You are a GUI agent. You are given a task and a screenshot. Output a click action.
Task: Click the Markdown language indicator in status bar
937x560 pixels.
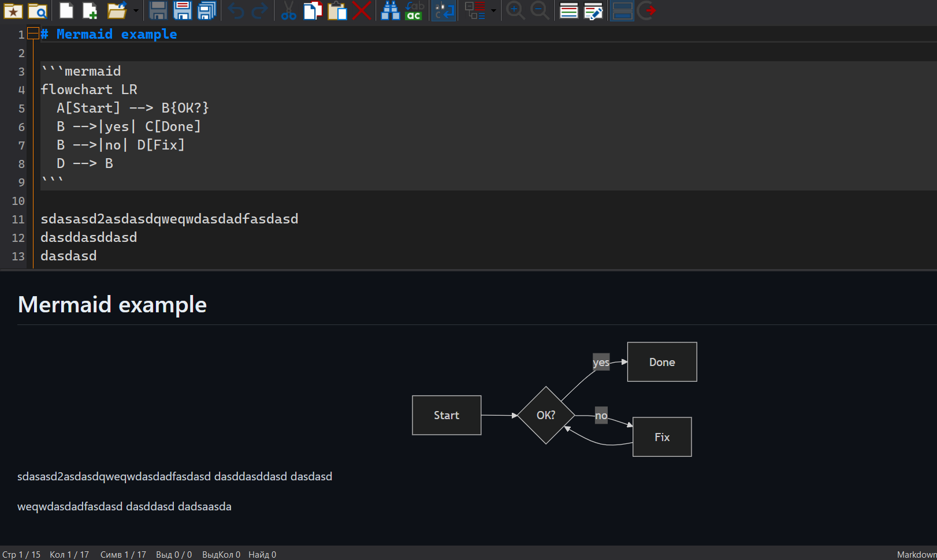(x=916, y=554)
